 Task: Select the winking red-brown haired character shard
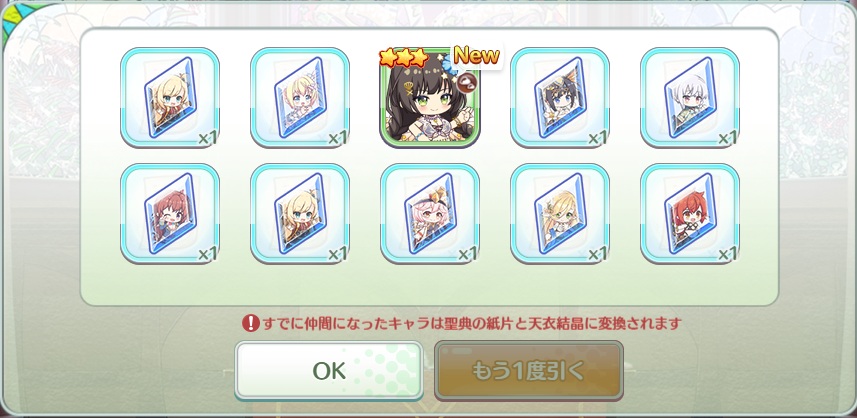pos(169,214)
